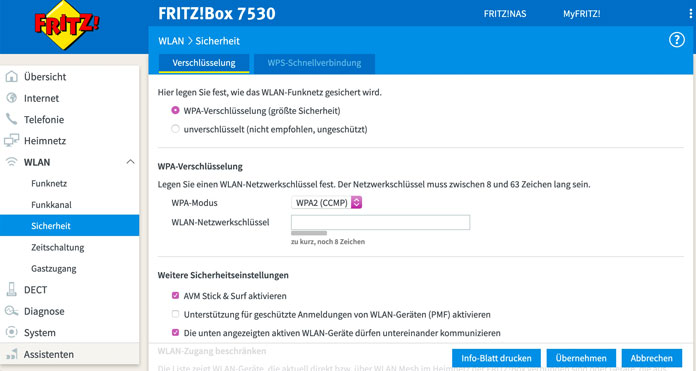Click Abbrechen button
The height and width of the screenshot is (371, 696).
pyautogui.click(x=652, y=358)
